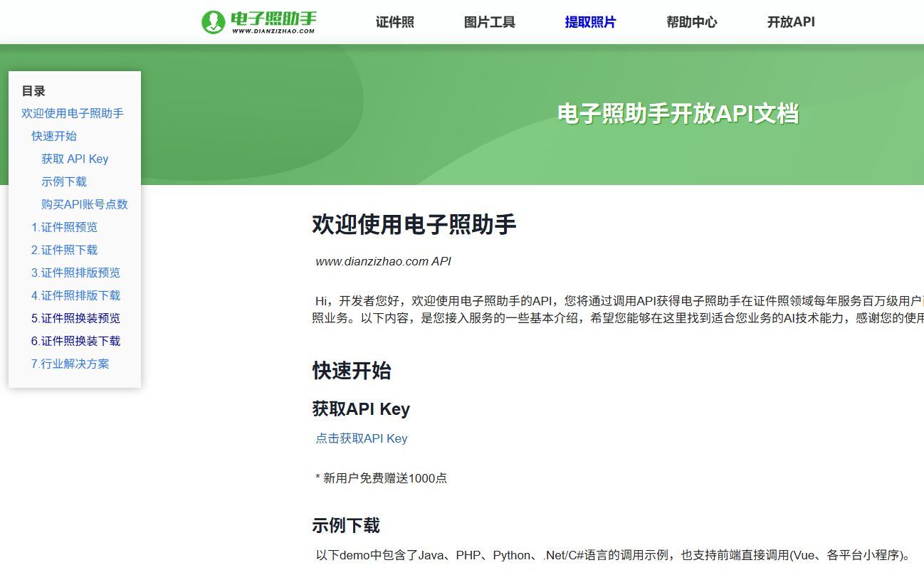Go to 7.行业解决方案 section
This screenshot has height=575, width=924.
[x=70, y=364]
